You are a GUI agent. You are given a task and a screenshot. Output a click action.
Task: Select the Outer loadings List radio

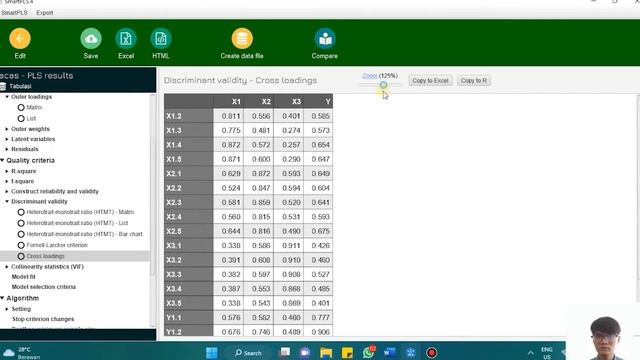[x=21, y=118]
